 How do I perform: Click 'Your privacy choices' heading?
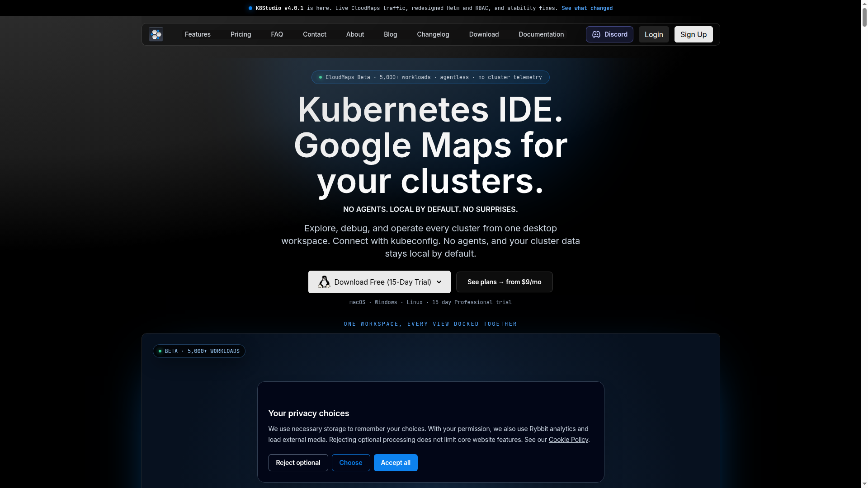(x=309, y=413)
